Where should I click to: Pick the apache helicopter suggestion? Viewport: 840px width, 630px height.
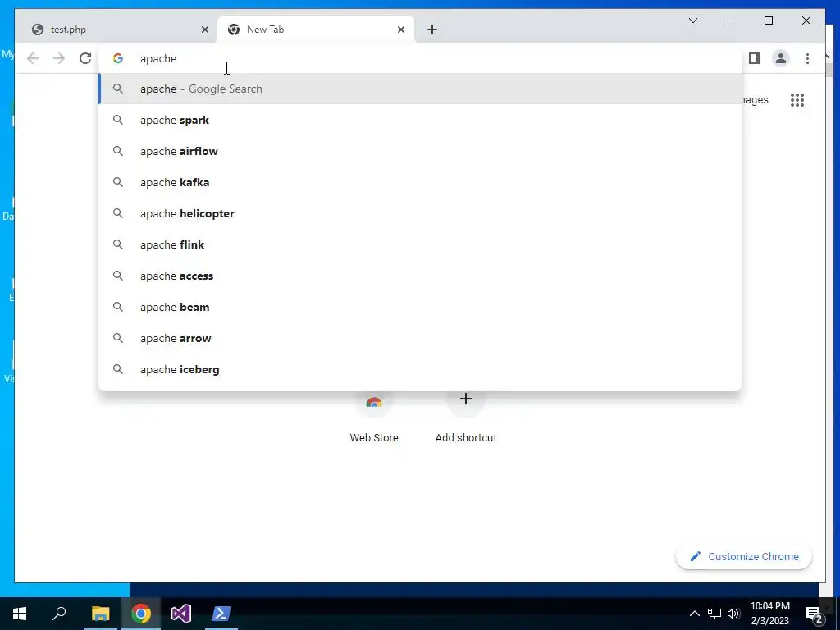coord(420,213)
